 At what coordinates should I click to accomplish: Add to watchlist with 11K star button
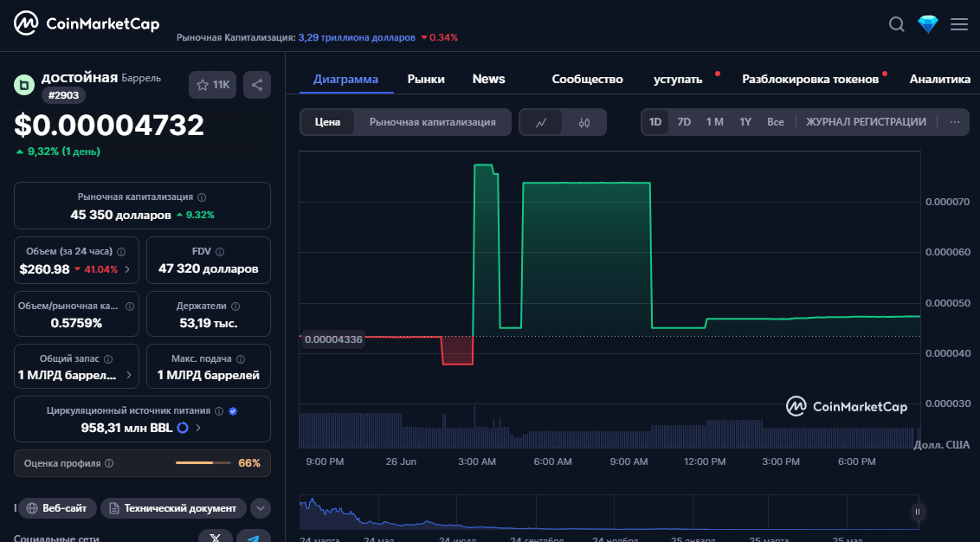click(x=212, y=85)
